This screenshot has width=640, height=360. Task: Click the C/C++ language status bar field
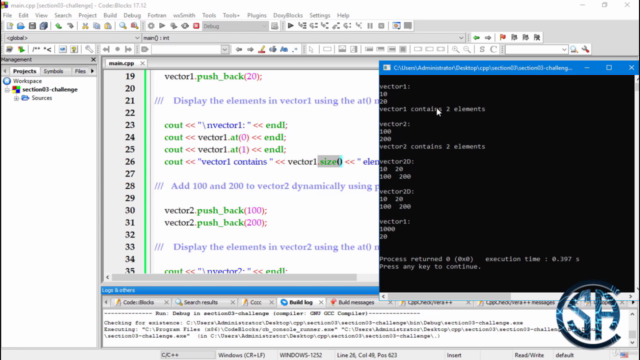170,355
